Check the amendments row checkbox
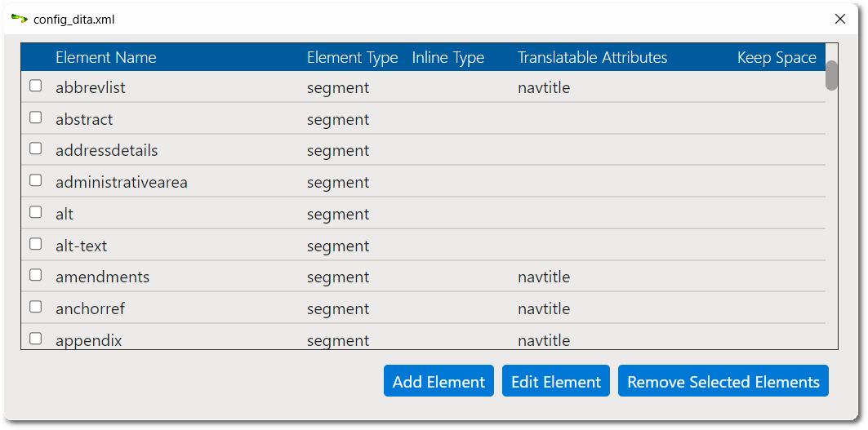This screenshot has width=868, height=430. [35, 275]
